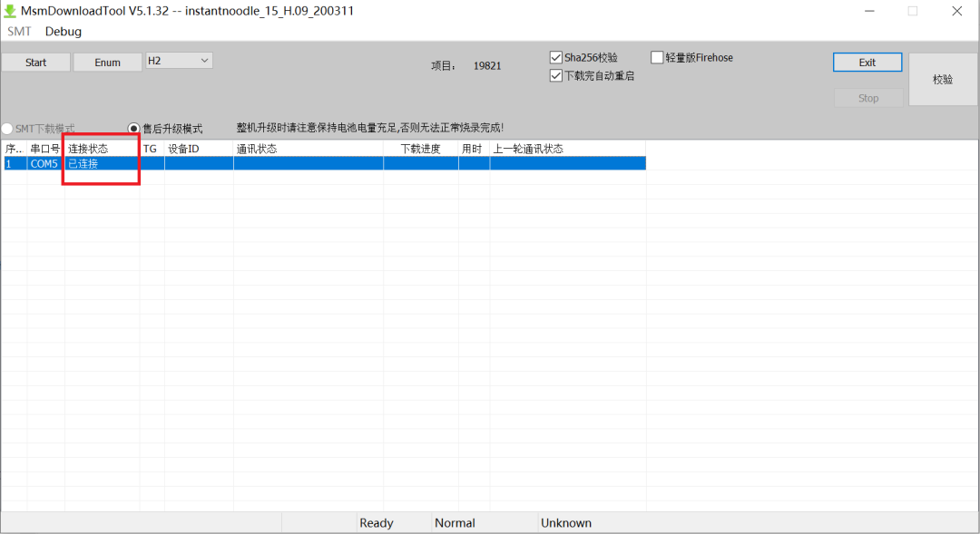Click project number 19821

[x=487, y=65]
